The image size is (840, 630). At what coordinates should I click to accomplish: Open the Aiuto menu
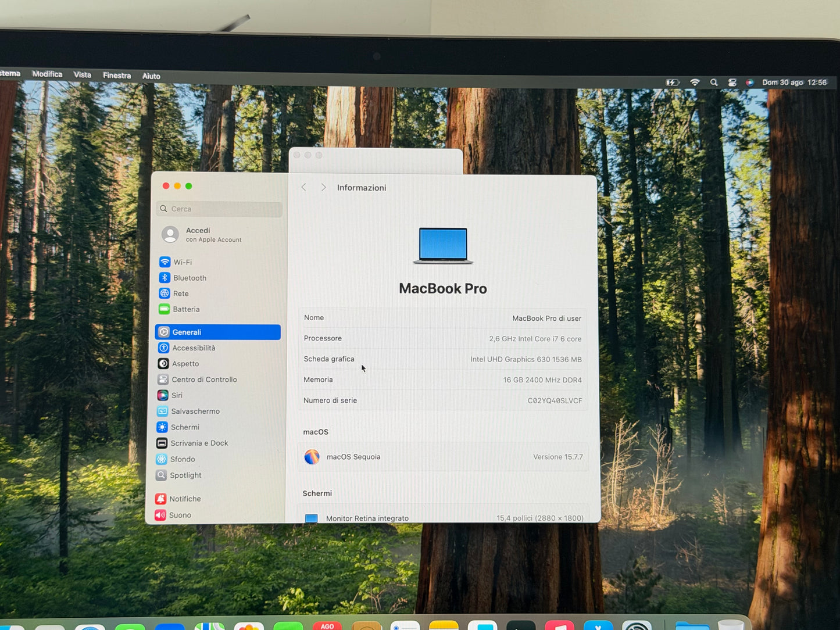pyautogui.click(x=151, y=76)
